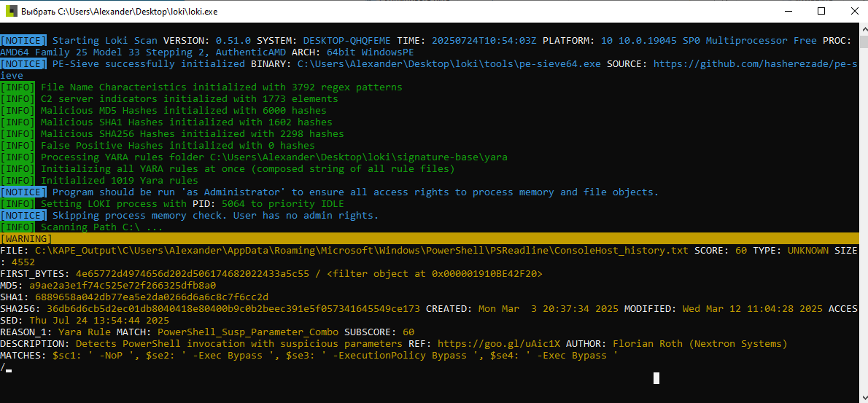
Task: Click the blinking cursor on last line
Action: point(8,369)
